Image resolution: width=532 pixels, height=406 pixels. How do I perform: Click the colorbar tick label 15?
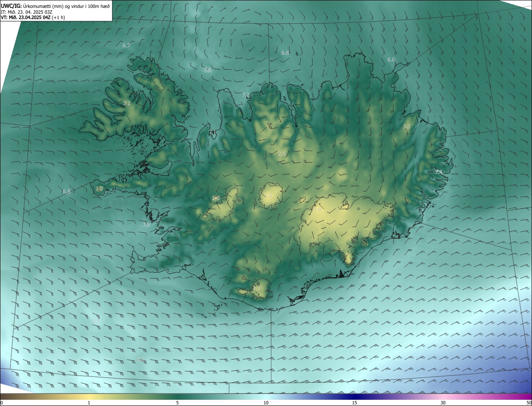pyautogui.click(x=355, y=403)
